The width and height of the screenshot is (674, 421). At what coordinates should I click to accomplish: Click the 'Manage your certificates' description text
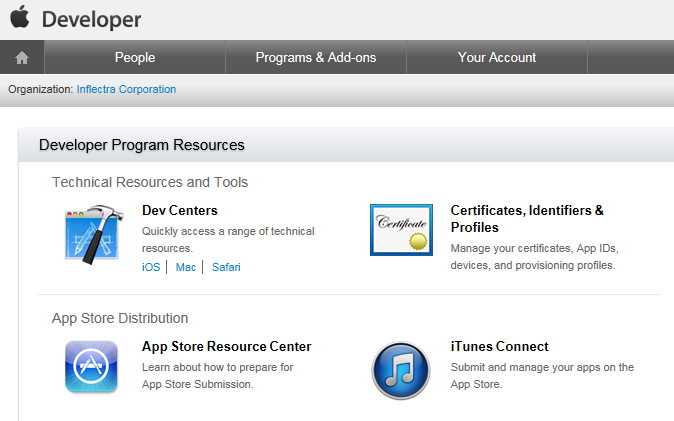pos(534,257)
